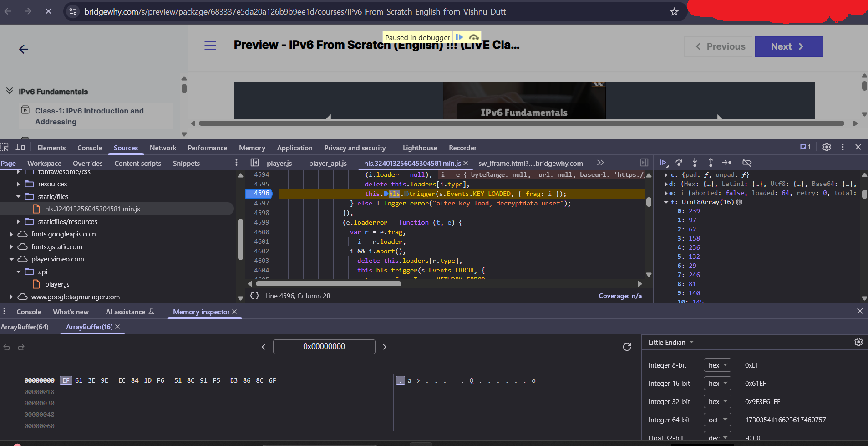868x446 pixels.
Task: Change Integer 64-bit oct format dropdown
Action: (x=717, y=420)
